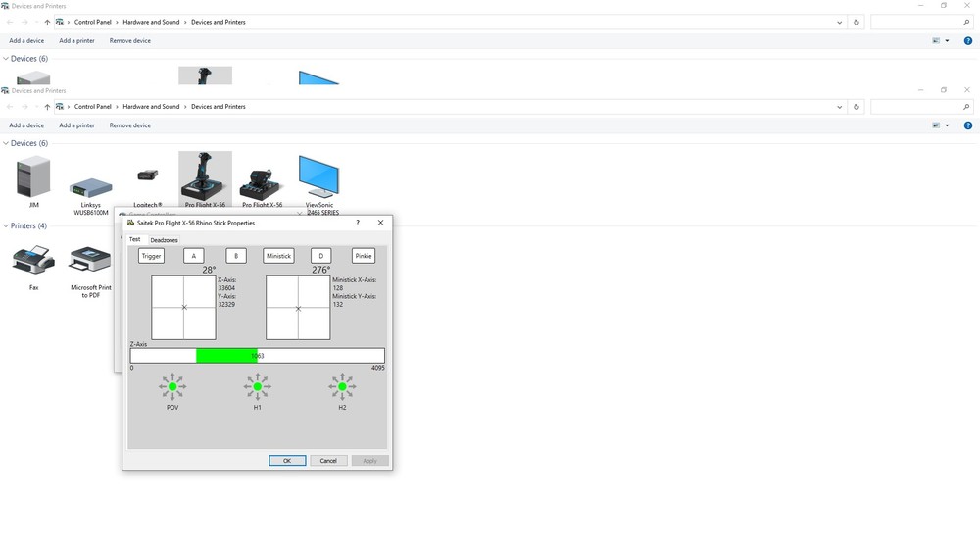Click Control Panel in back window breadcrumb
The height and width of the screenshot is (551, 980).
tap(92, 22)
